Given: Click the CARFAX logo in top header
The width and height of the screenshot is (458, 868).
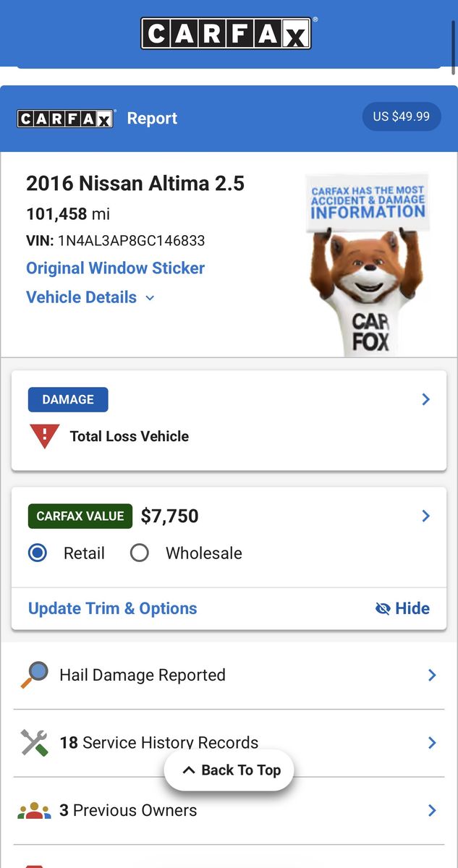Looking at the screenshot, I should coord(226,33).
